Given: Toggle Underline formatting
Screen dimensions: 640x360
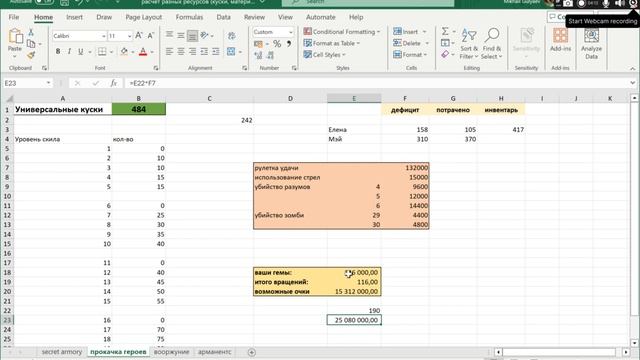Looking at the screenshot, I should click(80, 51).
